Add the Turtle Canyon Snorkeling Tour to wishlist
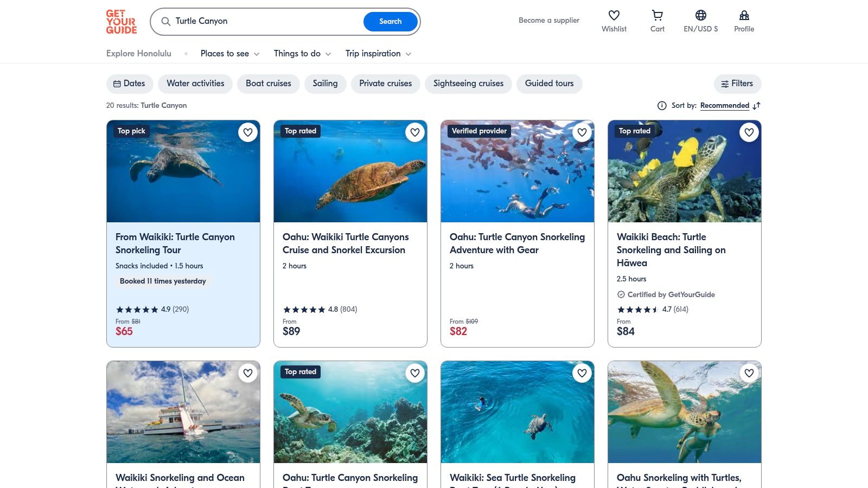Screen dimensions: 868x488 pyautogui.click(x=248, y=132)
